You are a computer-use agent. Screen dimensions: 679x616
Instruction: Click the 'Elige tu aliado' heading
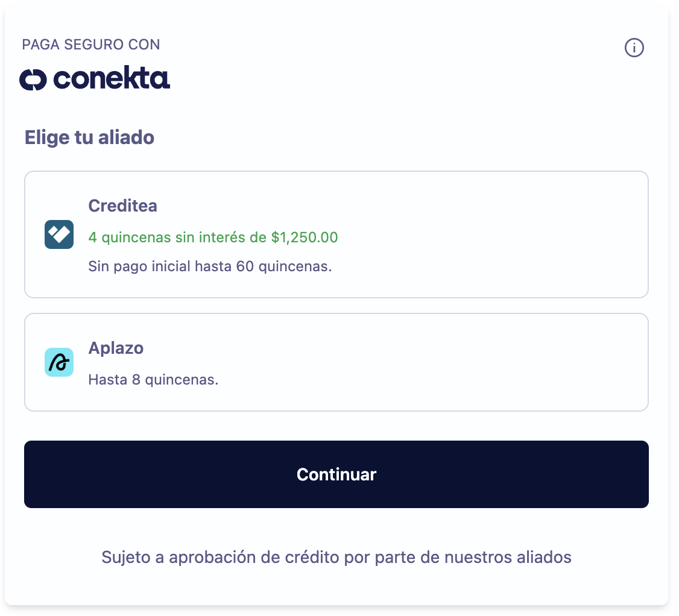coord(89,137)
